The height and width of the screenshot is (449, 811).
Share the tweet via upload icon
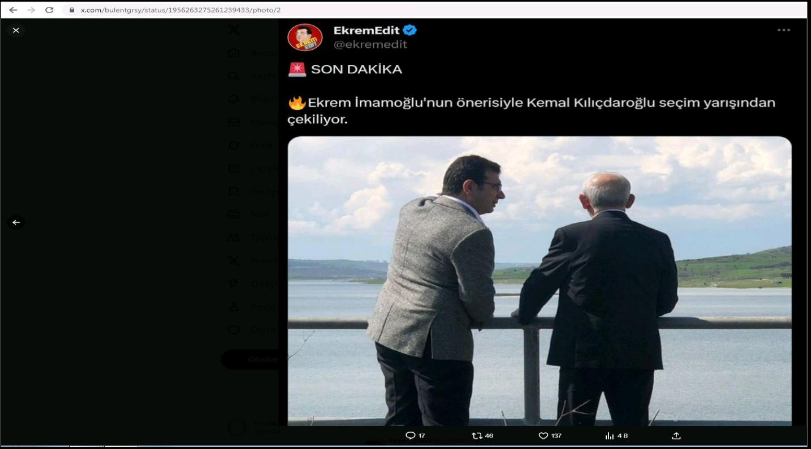676,435
